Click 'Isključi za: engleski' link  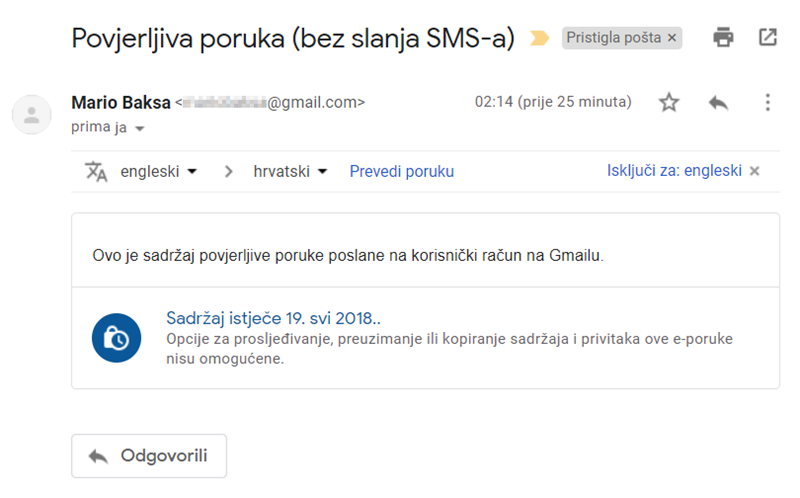click(673, 170)
